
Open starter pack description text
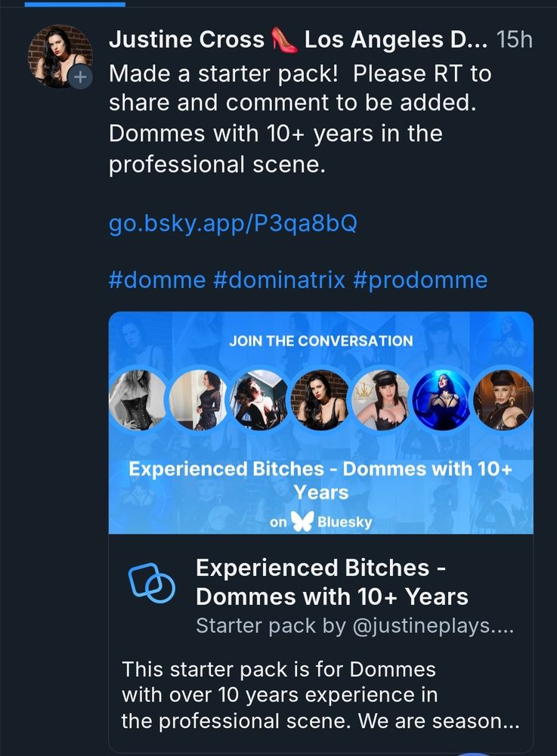pyautogui.click(x=320, y=696)
